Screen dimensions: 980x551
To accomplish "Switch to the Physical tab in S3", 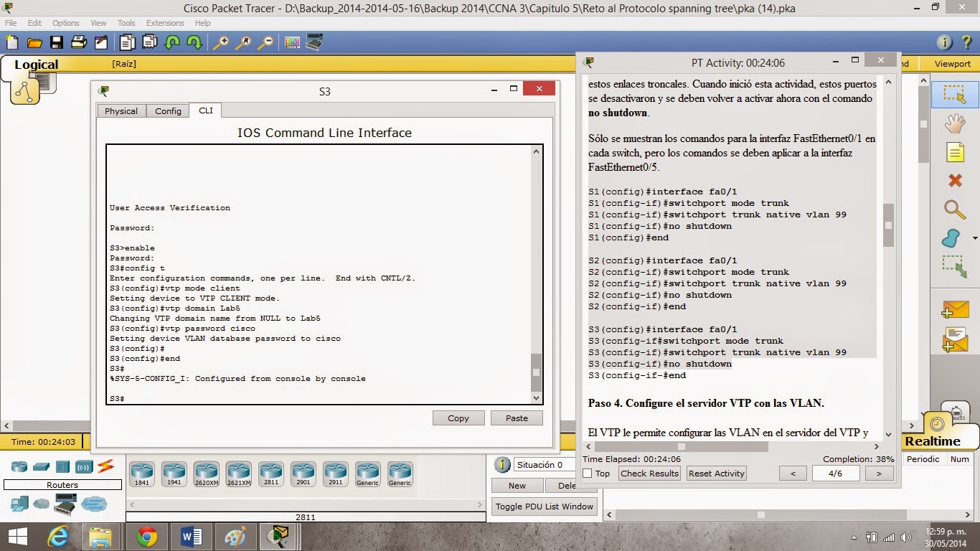I will (121, 110).
